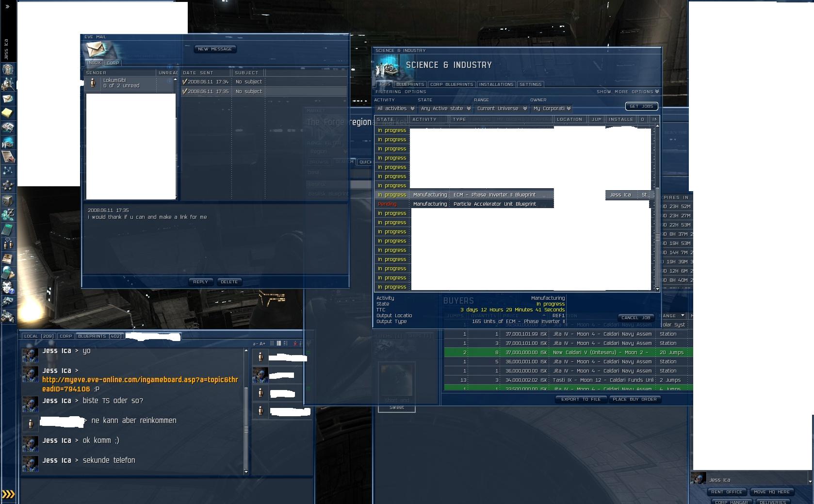Image resolution: width=814 pixels, height=504 pixels.
Task: Switch to Local [209] chat channel
Action: point(39,336)
